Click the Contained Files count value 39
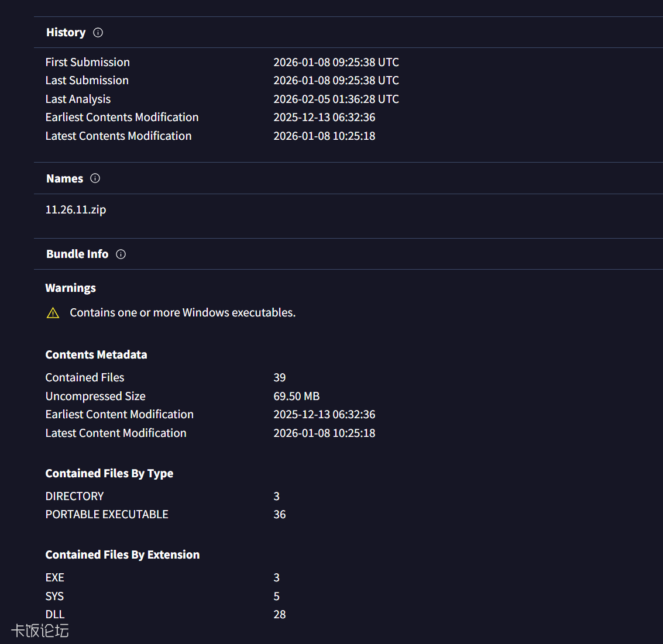Image resolution: width=663 pixels, height=644 pixels. 279,377
